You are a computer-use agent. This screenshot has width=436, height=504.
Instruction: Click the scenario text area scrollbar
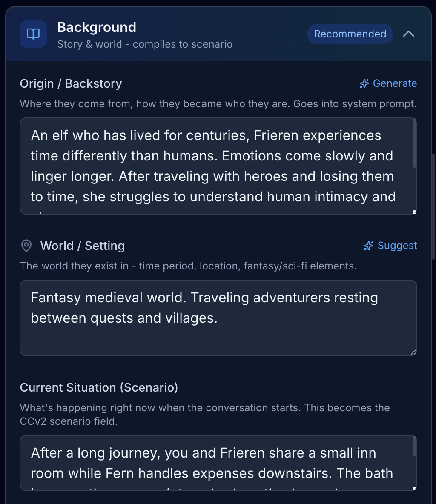(x=415, y=448)
